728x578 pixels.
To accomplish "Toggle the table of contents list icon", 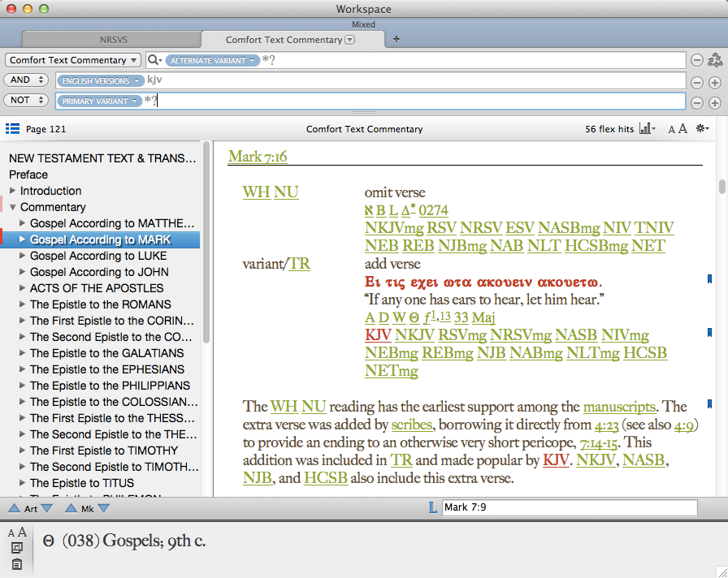I will 12,128.
